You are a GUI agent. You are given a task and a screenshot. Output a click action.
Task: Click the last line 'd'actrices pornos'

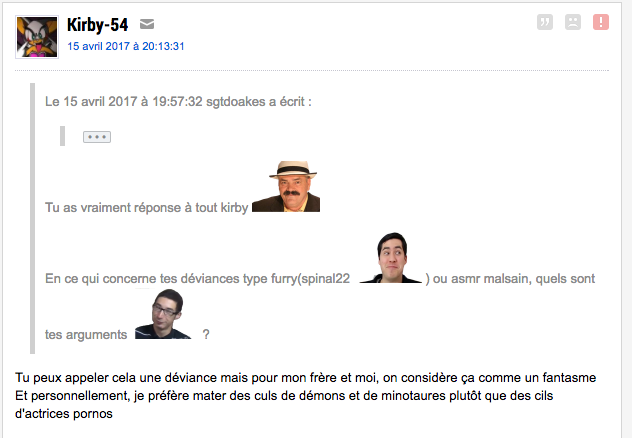click(x=64, y=414)
